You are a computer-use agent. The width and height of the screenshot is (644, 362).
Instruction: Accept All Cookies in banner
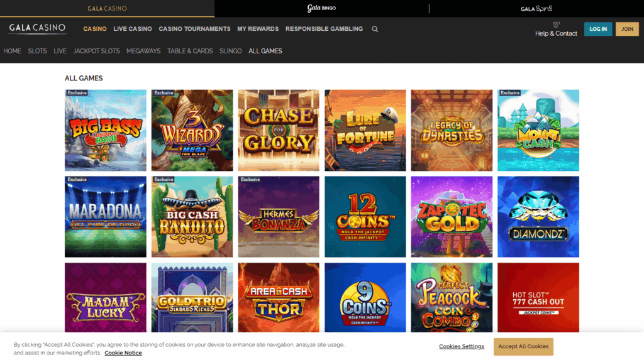pyautogui.click(x=523, y=346)
